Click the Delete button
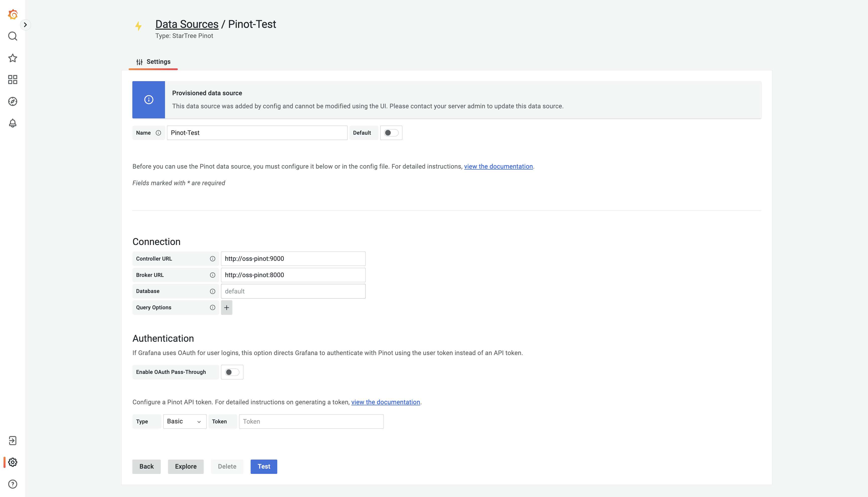The width and height of the screenshot is (868, 497). (227, 467)
